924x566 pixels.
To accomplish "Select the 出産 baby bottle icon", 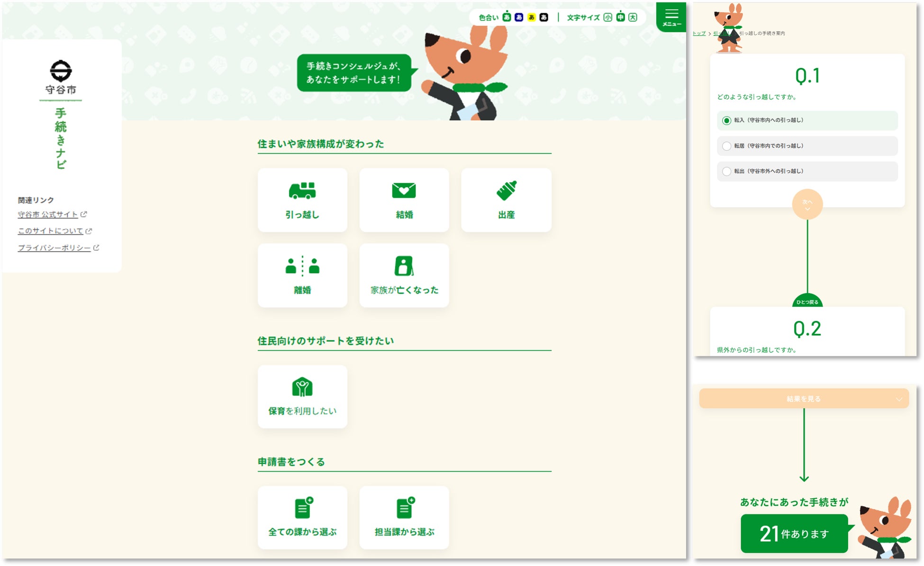I will pos(506,191).
